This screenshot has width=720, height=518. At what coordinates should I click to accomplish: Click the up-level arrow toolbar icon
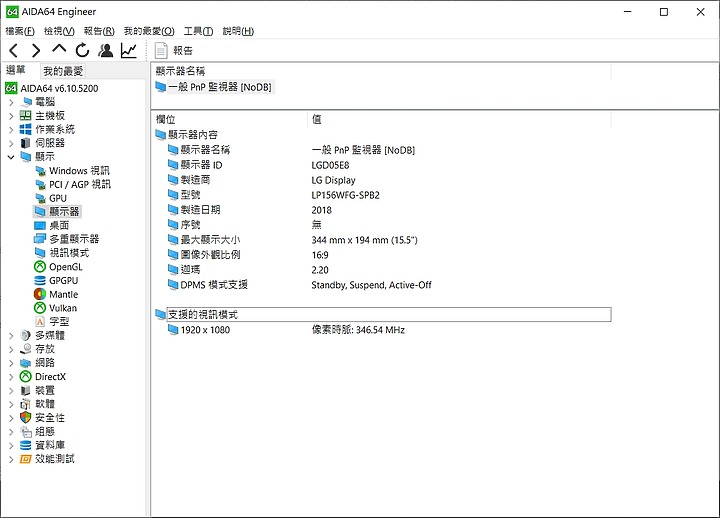pyautogui.click(x=59, y=49)
